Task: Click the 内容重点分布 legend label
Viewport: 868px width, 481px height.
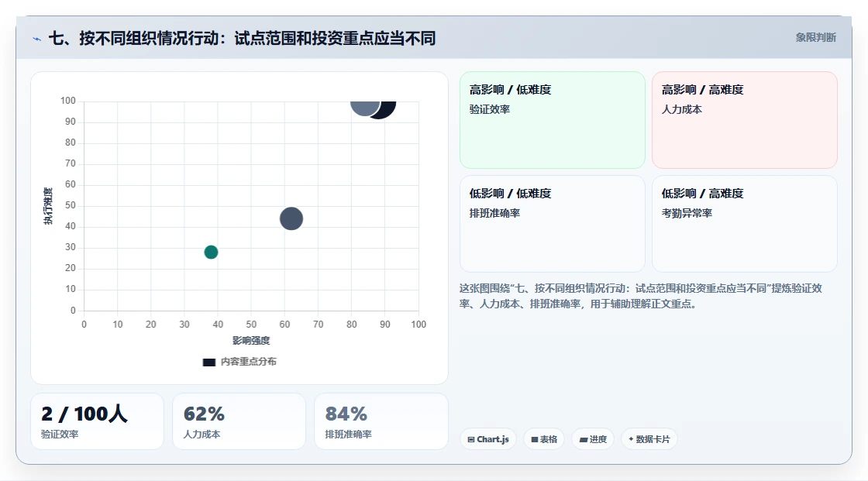Action: click(x=248, y=362)
